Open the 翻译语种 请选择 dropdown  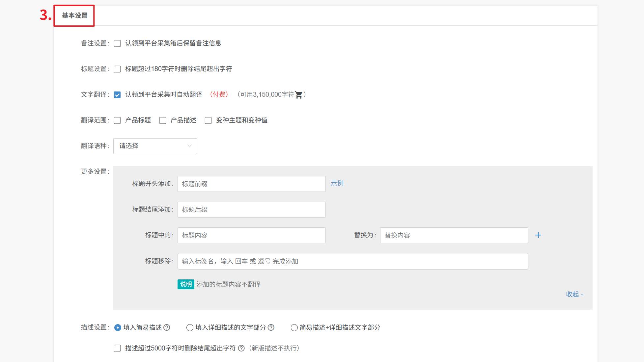pyautogui.click(x=155, y=146)
